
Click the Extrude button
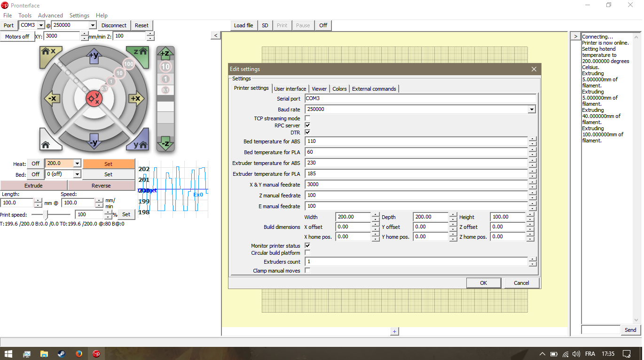click(x=34, y=186)
